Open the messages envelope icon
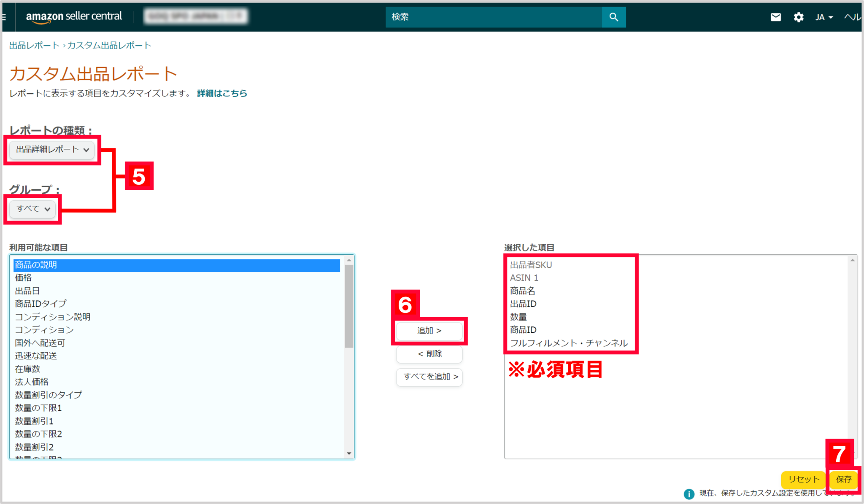Screen dimensions: 864x504 point(775,17)
